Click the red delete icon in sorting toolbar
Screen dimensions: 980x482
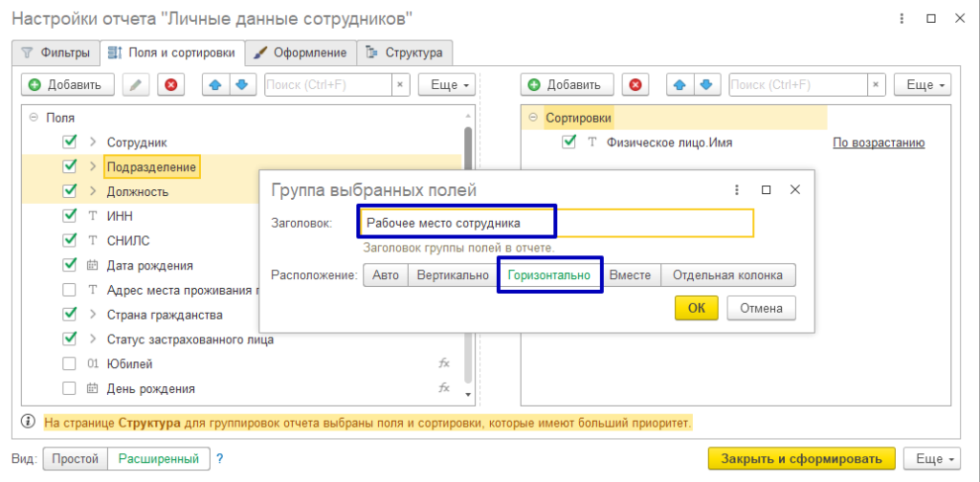coord(635,84)
